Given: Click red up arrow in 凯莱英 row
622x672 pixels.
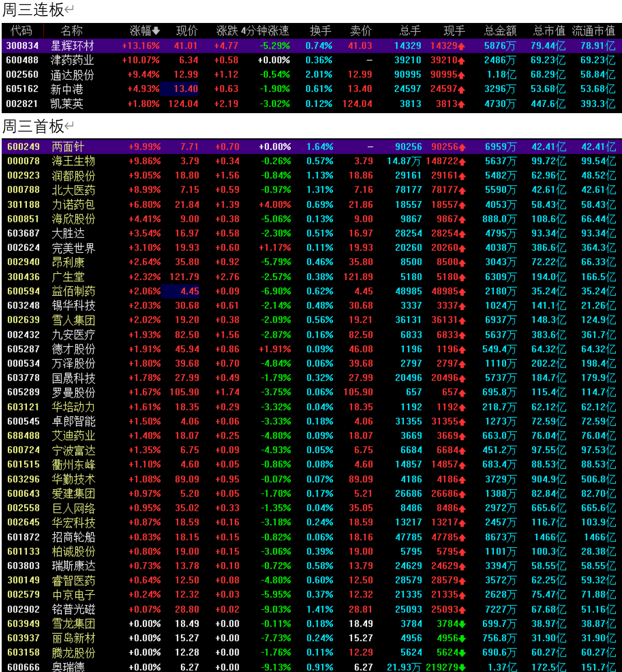Looking at the screenshot, I should (461, 104).
